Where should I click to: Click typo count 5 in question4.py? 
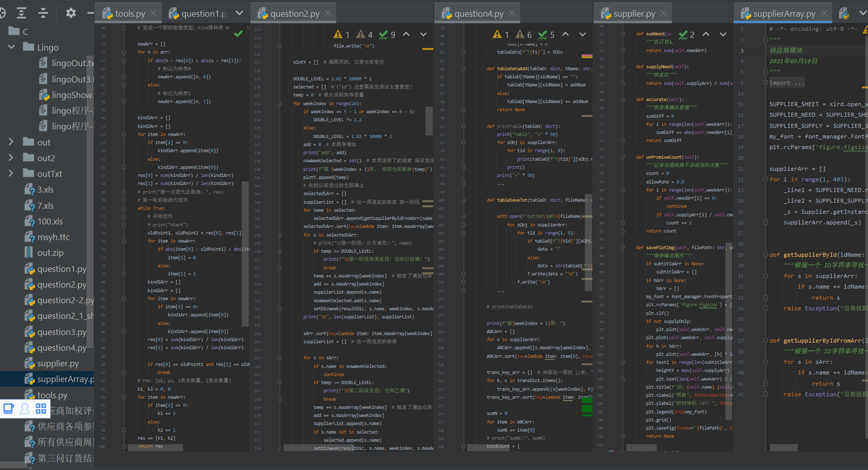(546, 34)
